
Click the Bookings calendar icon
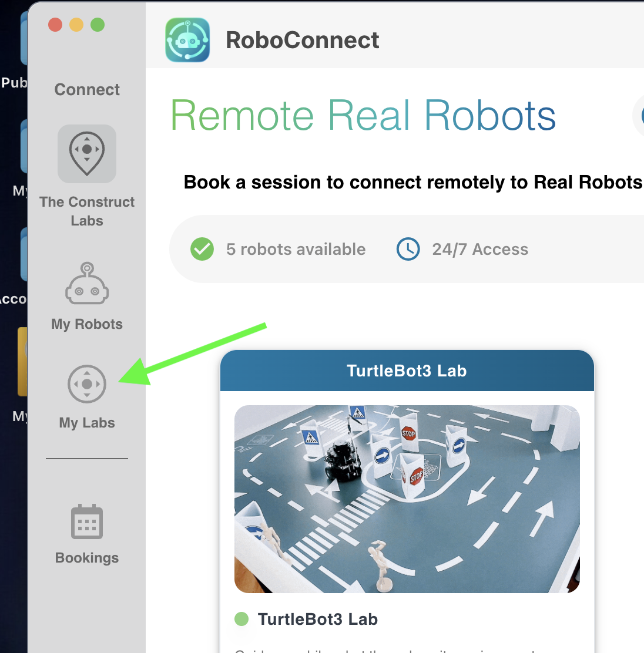(x=87, y=521)
